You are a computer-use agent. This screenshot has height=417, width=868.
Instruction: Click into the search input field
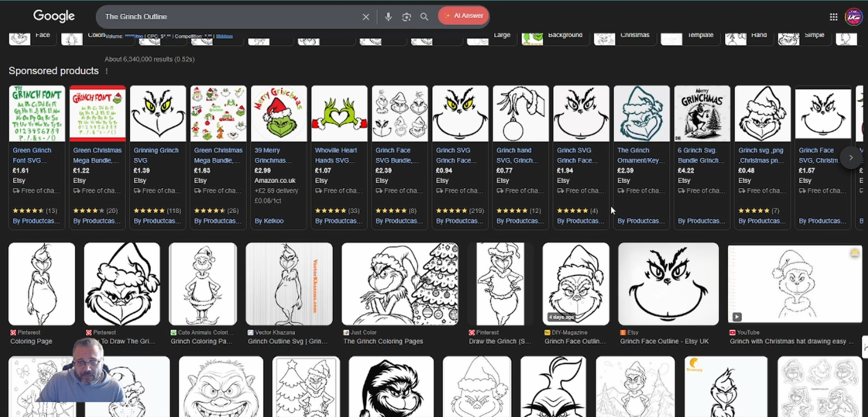click(227, 17)
